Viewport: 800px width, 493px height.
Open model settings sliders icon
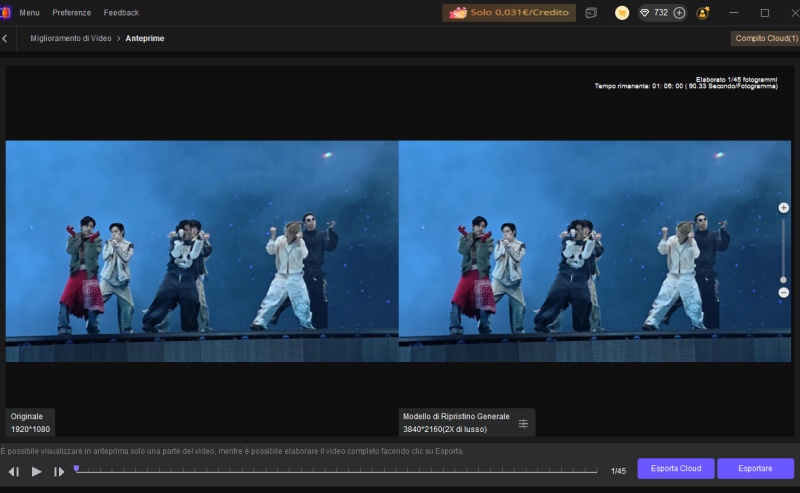pyautogui.click(x=523, y=423)
